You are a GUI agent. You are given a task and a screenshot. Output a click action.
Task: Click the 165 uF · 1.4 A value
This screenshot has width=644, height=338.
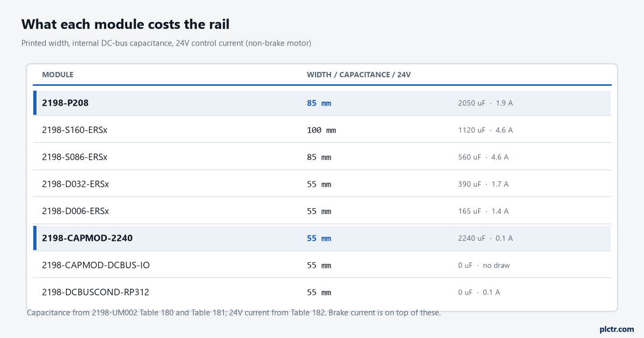pos(484,211)
